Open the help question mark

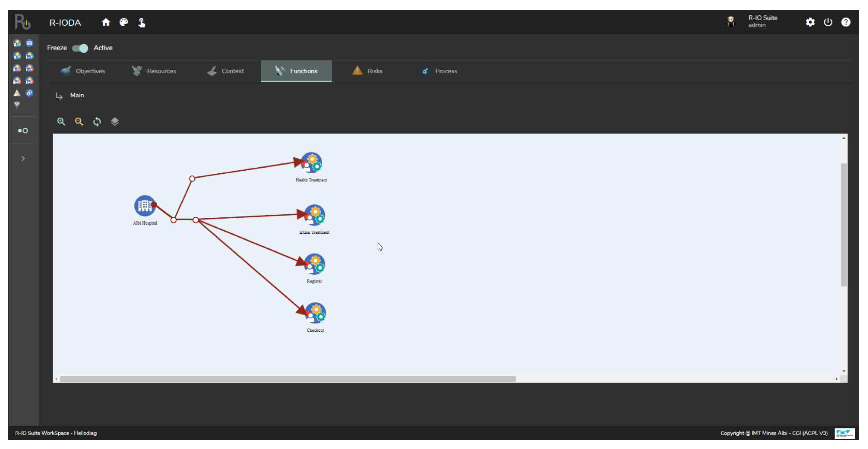coord(845,23)
